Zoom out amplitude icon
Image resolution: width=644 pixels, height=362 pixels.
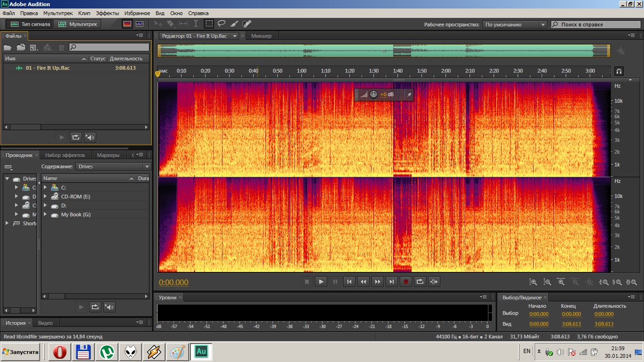[x=547, y=282]
